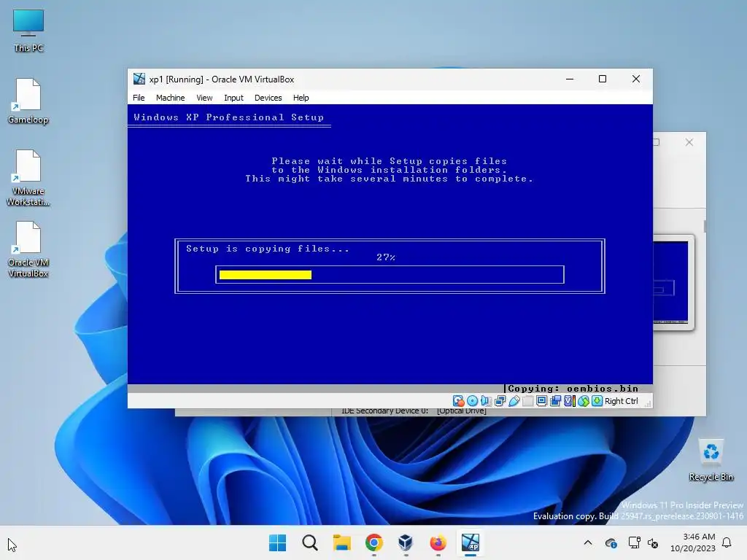Click the VM preview thumbnail in background window
Screen dimensions: 747x560
[673, 282]
